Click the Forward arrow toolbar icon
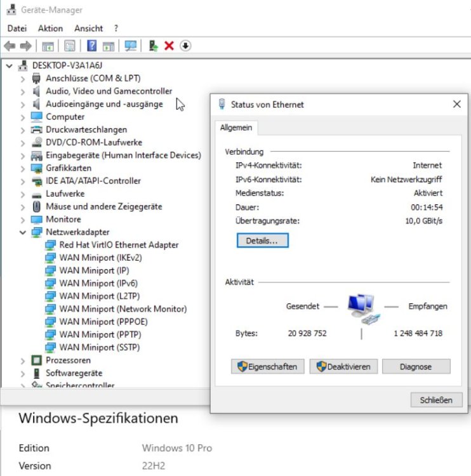 coord(25,46)
